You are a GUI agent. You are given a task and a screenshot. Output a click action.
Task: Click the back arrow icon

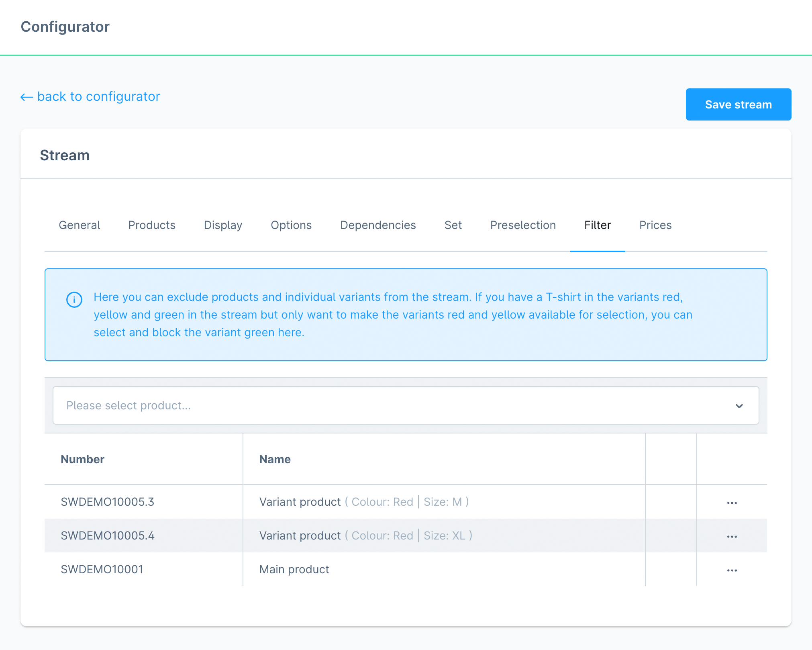[27, 97]
